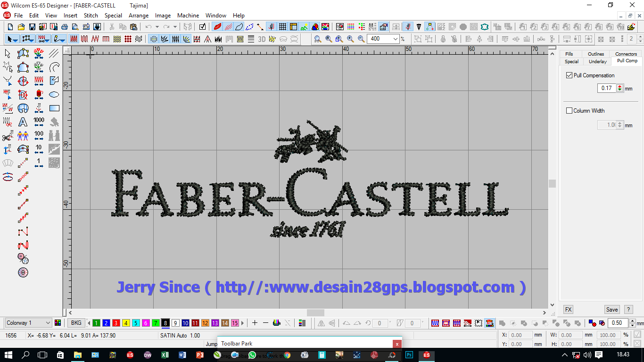Click the BKG background button
This screenshot has height=362, width=644.
[x=75, y=323]
